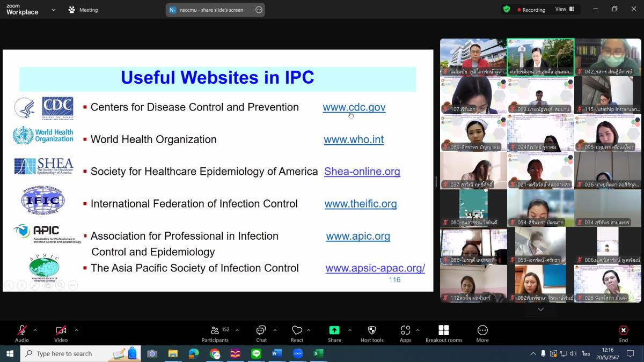The width and height of the screenshot is (644, 362).
Task: Click the Recording indicator
Action: (x=531, y=10)
